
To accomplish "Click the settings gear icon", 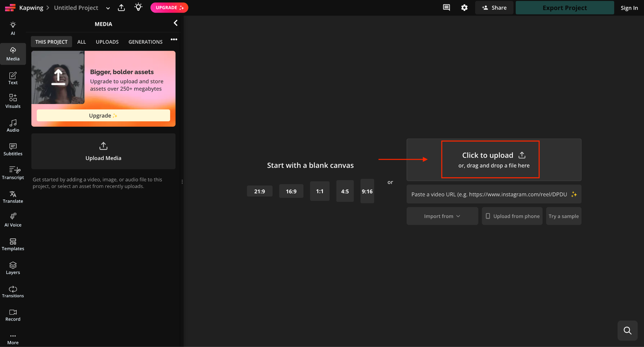I will [x=464, y=8].
